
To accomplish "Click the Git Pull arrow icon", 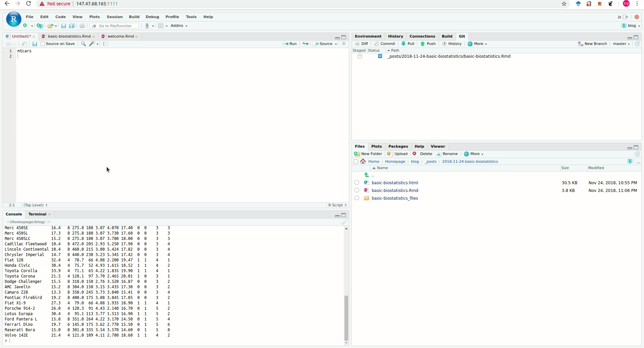I will click(404, 44).
